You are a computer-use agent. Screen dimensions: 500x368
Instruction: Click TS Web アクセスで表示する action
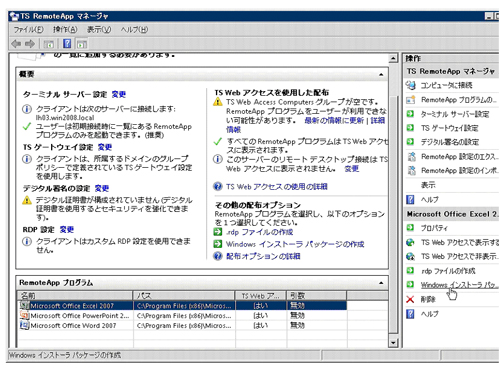coord(459,242)
